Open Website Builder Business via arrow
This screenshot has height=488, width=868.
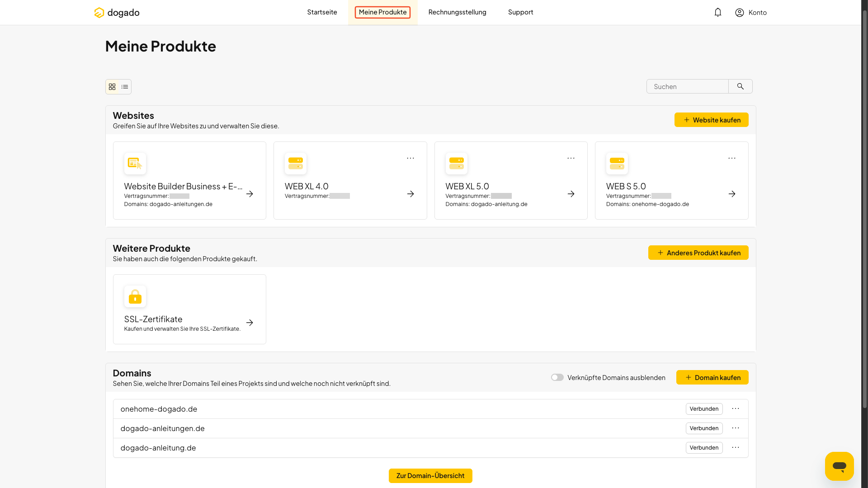tap(250, 194)
